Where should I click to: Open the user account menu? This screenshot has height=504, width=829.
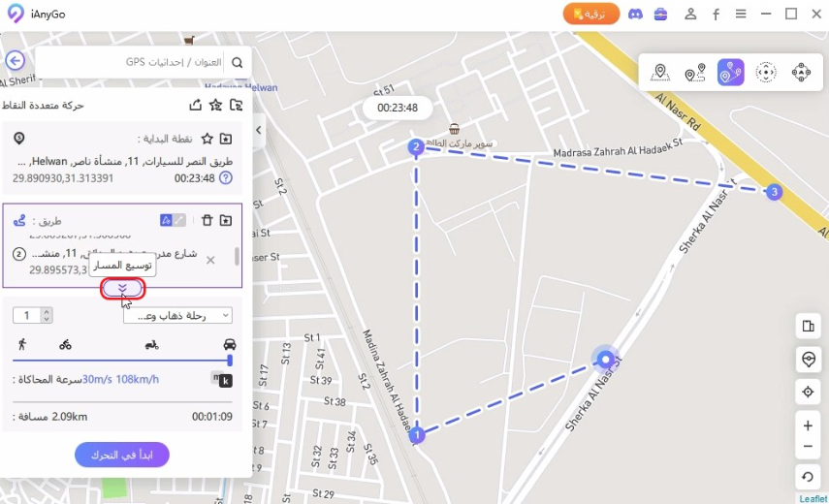pos(690,14)
